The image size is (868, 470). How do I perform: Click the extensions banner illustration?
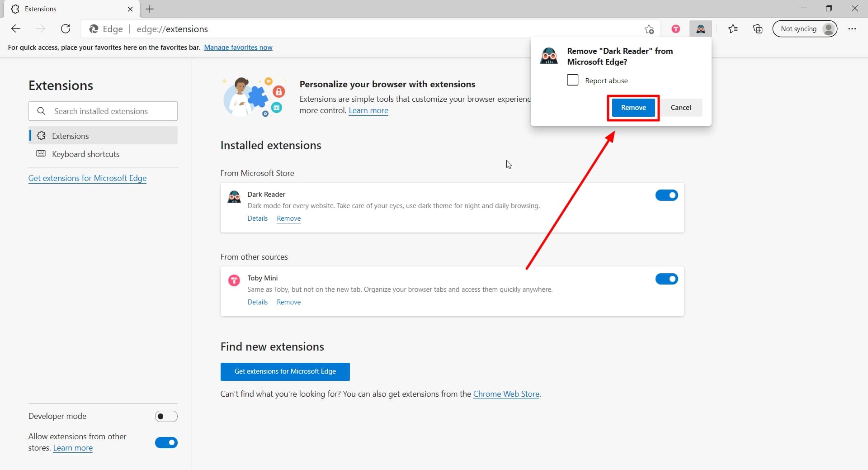(x=254, y=96)
